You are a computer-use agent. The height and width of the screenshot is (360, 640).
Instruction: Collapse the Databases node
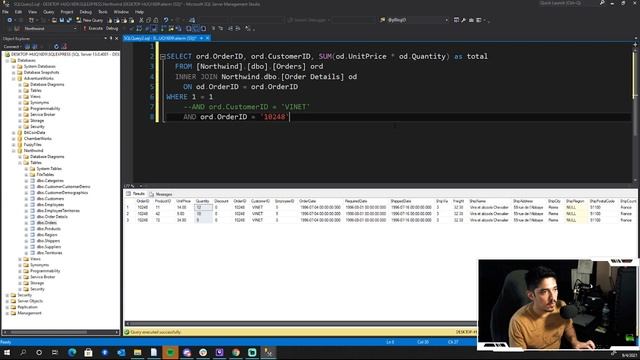click(7, 60)
